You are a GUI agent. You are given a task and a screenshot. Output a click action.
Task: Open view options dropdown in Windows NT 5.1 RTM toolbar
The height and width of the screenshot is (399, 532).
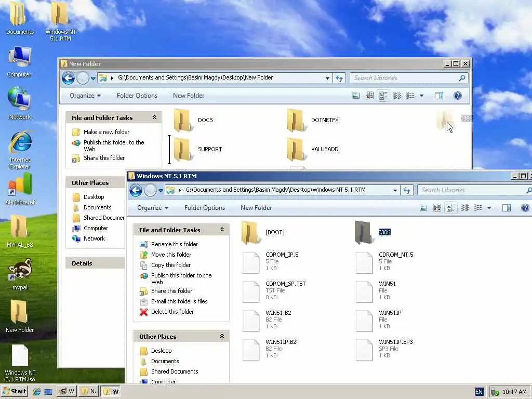point(489,208)
